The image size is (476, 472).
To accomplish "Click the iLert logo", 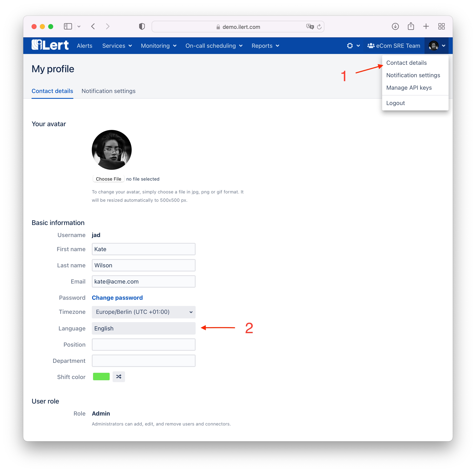I will coord(50,45).
